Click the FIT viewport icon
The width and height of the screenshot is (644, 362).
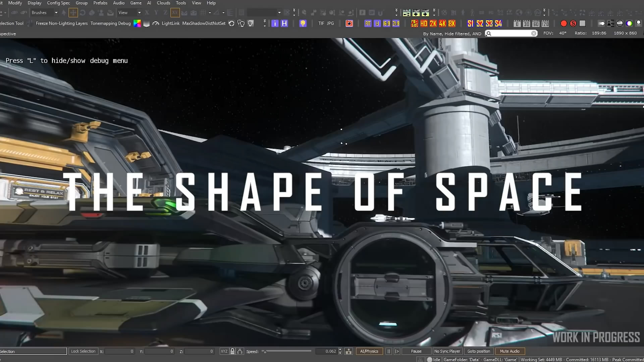click(x=368, y=23)
